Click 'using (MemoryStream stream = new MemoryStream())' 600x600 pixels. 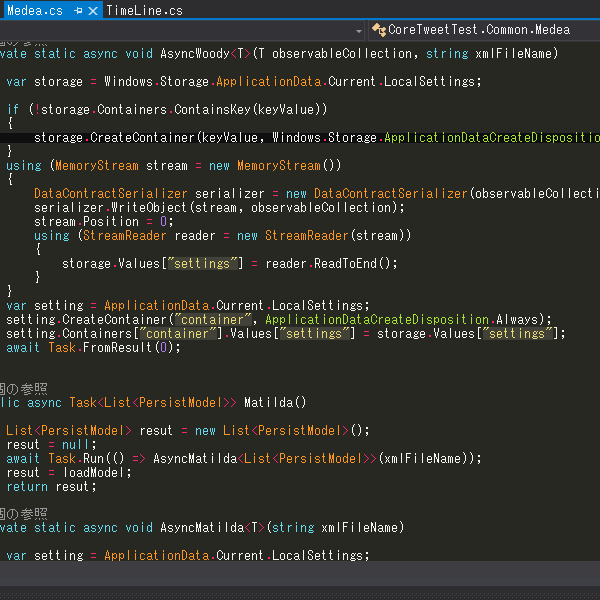(173, 165)
